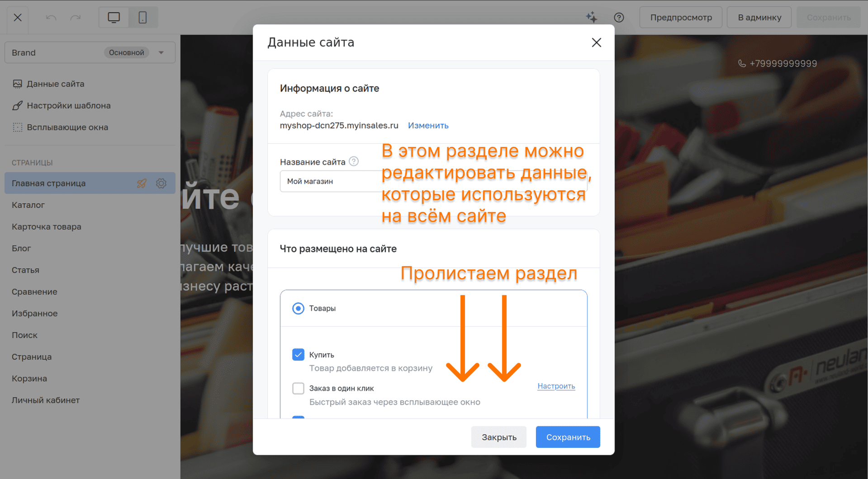This screenshot has width=868, height=479.
Task: Click the blue Сохранить dialog button
Action: click(568, 437)
